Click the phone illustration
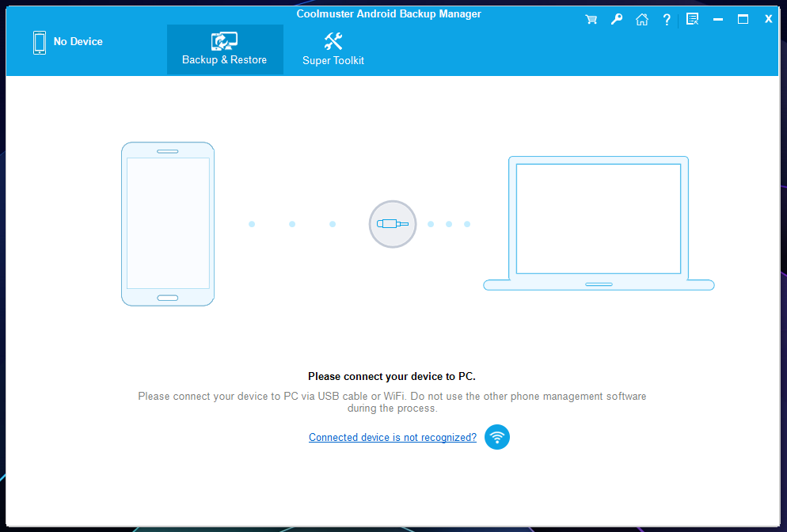 (x=168, y=224)
